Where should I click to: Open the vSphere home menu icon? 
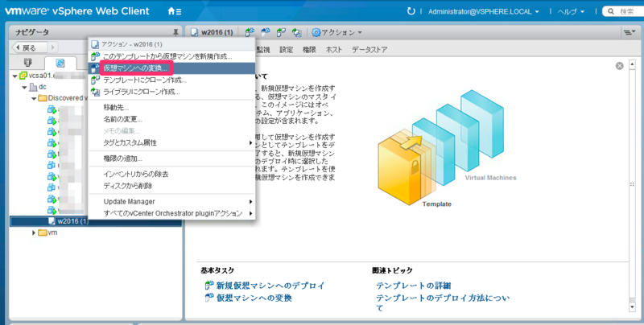[x=175, y=11]
